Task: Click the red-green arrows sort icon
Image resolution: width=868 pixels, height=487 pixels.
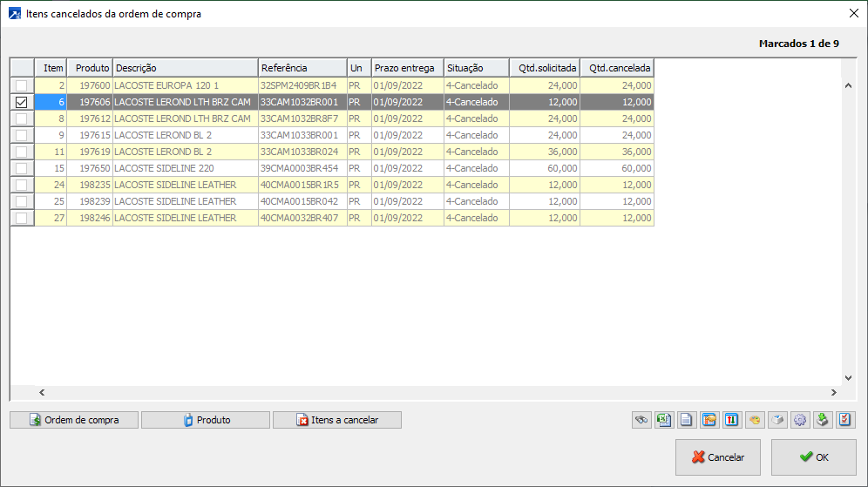Action: click(732, 420)
